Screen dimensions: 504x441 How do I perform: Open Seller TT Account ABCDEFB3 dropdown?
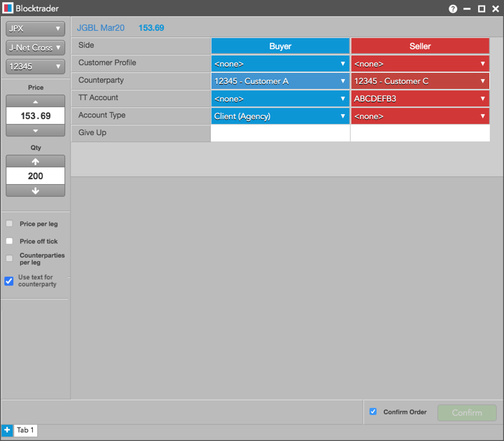coord(420,99)
